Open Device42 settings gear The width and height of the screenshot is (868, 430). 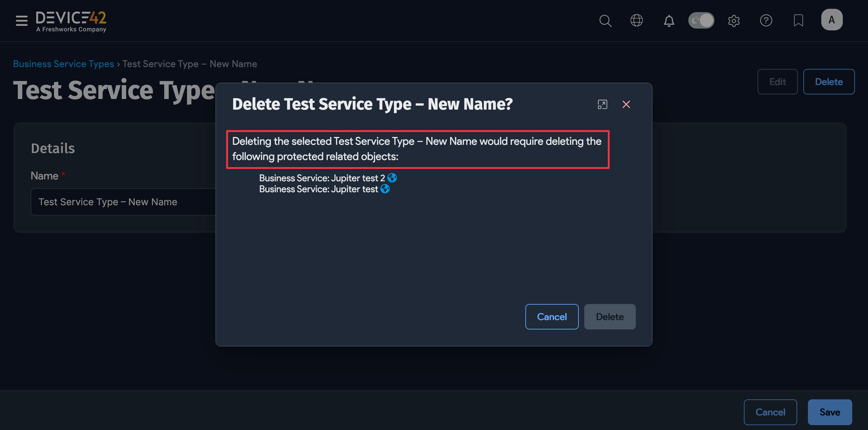pyautogui.click(x=734, y=21)
